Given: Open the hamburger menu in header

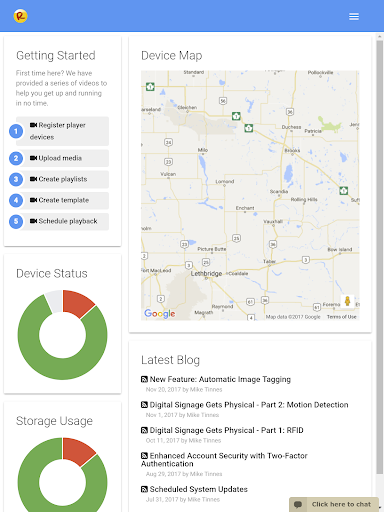Looking at the screenshot, I should pyautogui.click(x=354, y=16).
